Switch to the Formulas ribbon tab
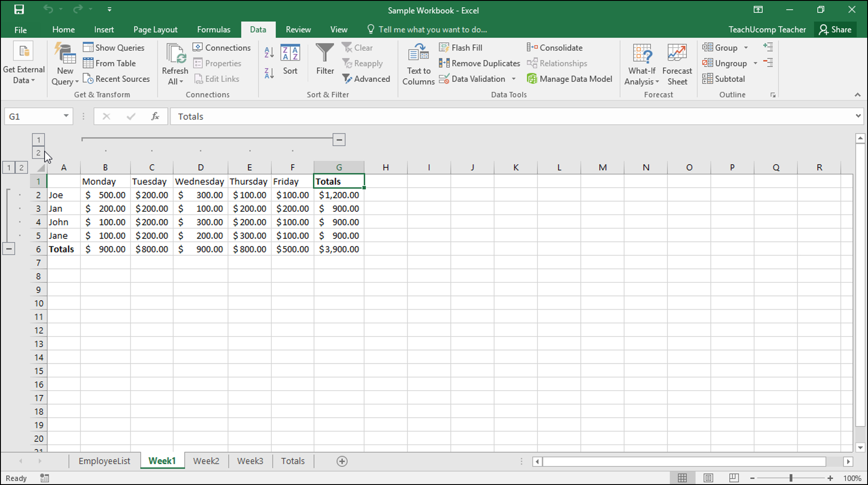Viewport: 868px width, 485px height. pyautogui.click(x=214, y=29)
